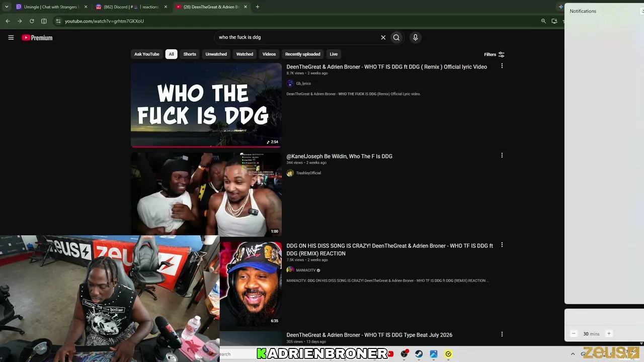
Task: Open the DDG ON HIS DISS SONG reaction title
Action: [390, 249]
